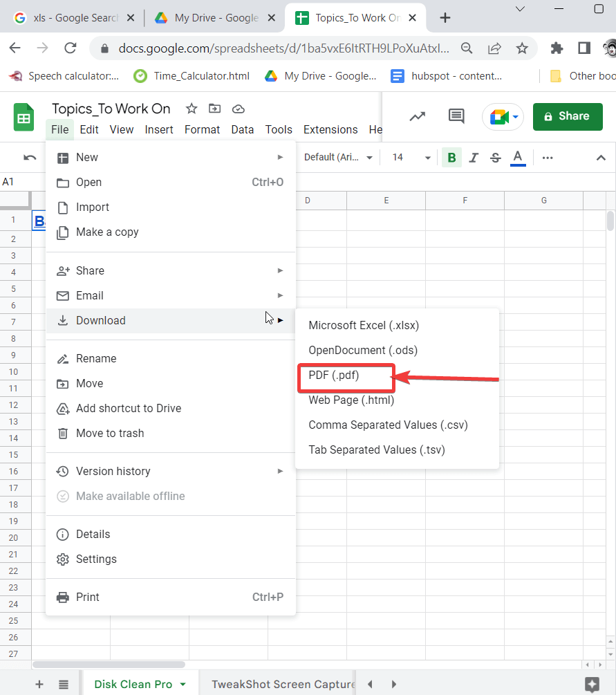Open the File menu
616x695 pixels.
60,129
